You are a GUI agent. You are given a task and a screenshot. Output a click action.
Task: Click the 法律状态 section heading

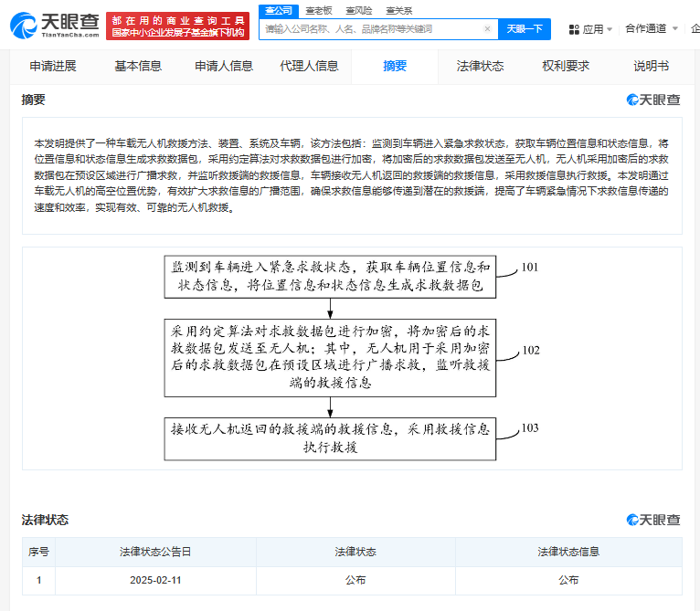tap(45, 520)
